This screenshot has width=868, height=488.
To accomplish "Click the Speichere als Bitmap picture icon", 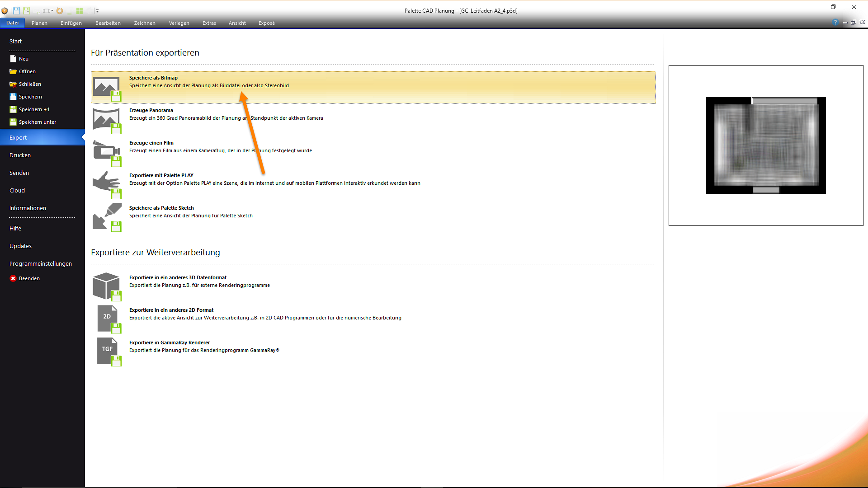I will tap(107, 88).
